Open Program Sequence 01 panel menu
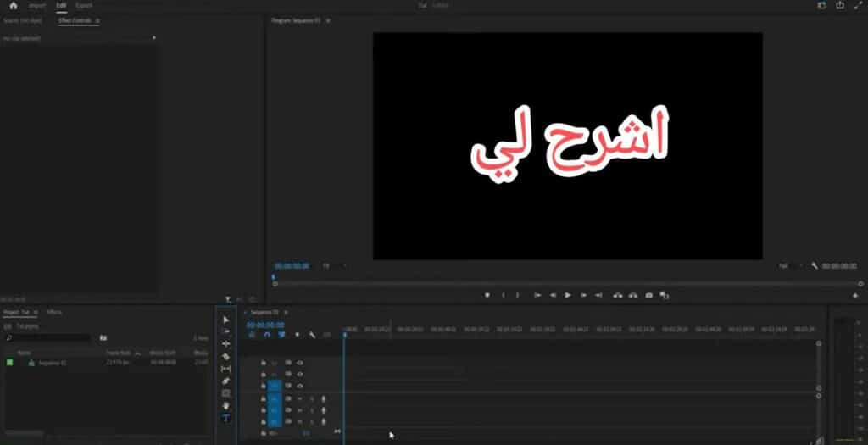 click(328, 20)
